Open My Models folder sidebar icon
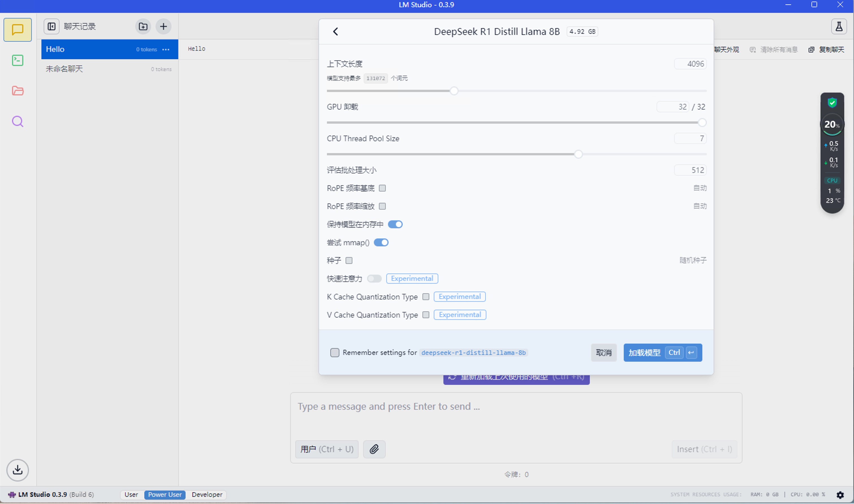854x504 pixels. (x=18, y=91)
